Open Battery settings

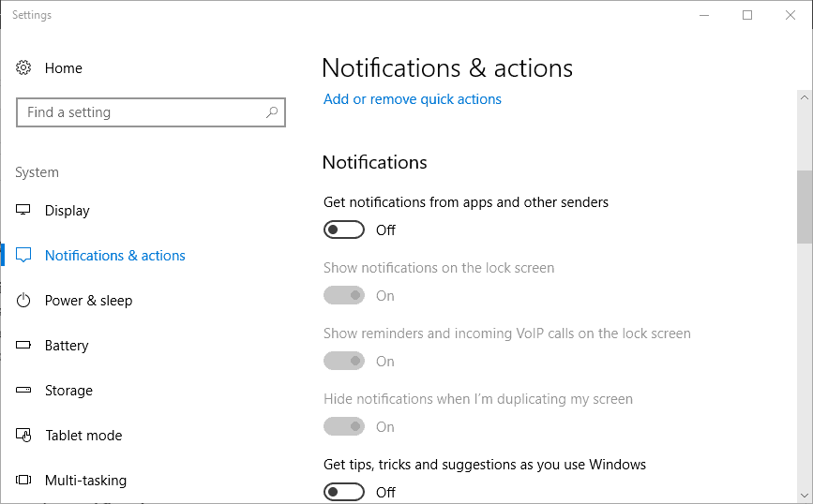point(67,346)
